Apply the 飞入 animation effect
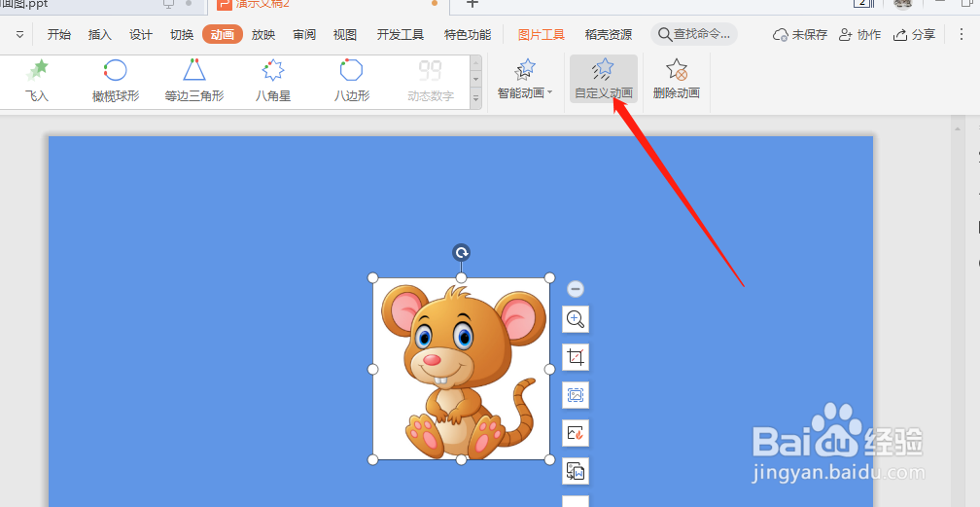Viewport: 980px width, 507px height. (x=37, y=82)
